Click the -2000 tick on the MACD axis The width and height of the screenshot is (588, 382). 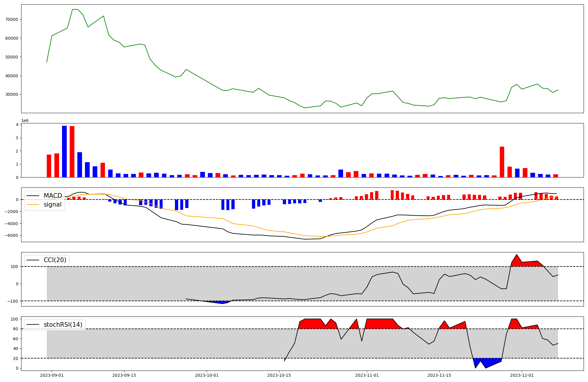click(x=11, y=212)
